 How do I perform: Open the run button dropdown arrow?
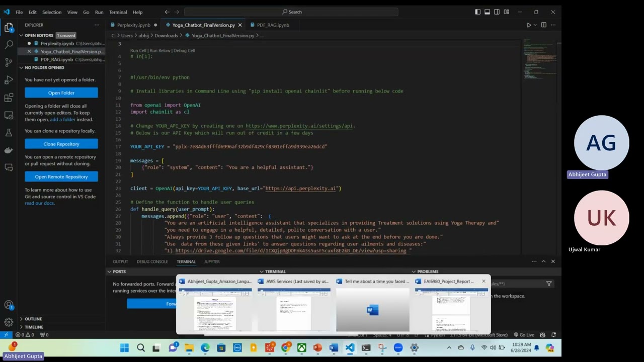535,25
